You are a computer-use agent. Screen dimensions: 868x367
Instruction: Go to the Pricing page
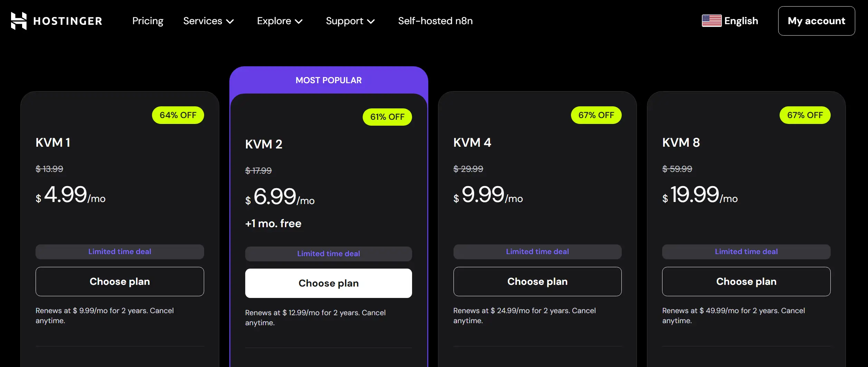pos(147,21)
